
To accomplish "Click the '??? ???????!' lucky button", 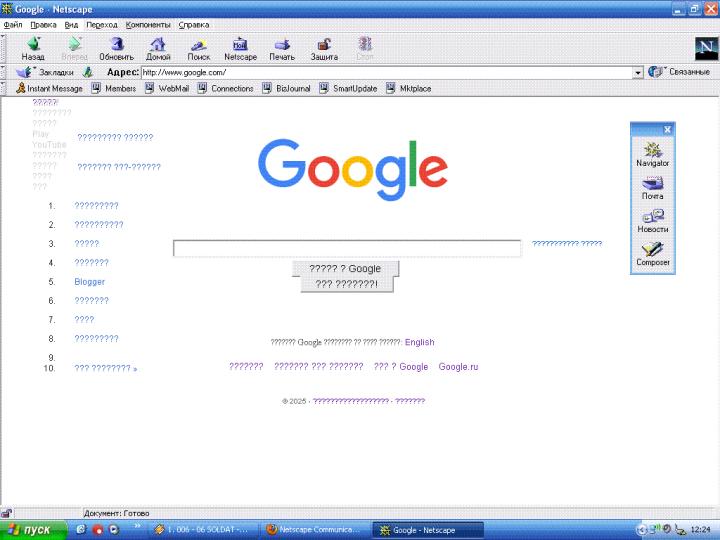I will coord(347,284).
